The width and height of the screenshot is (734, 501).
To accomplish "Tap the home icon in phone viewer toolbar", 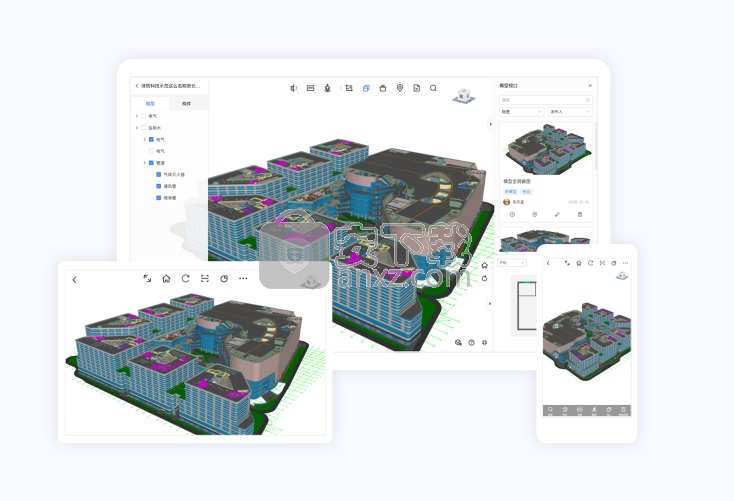I will (579, 263).
